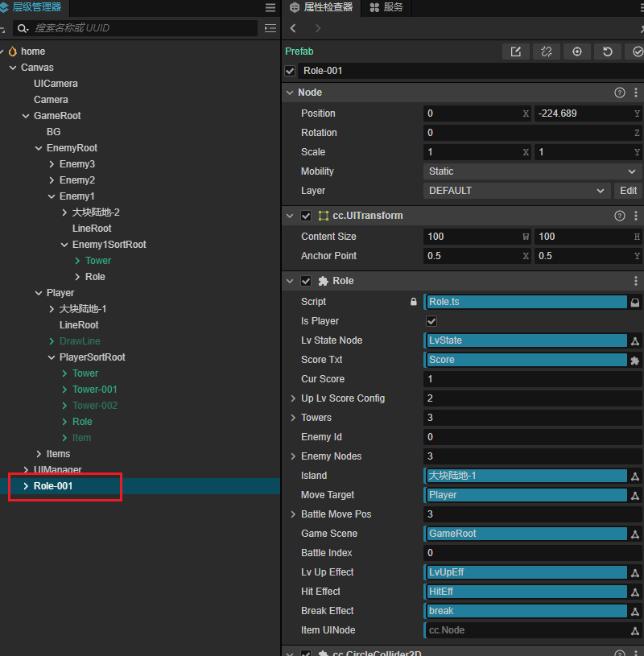Toggle the Role-001 node active checkbox

click(290, 71)
